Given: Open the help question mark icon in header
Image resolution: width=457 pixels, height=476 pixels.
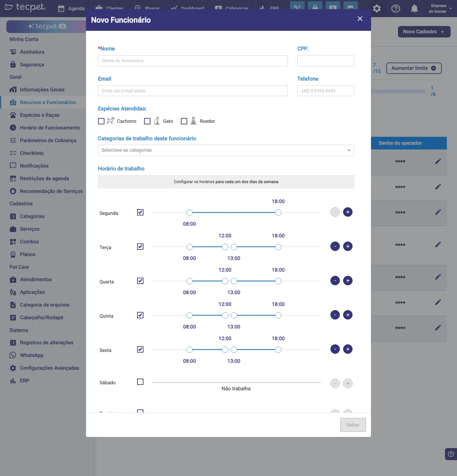Looking at the screenshot, I should (x=395, y=9).
